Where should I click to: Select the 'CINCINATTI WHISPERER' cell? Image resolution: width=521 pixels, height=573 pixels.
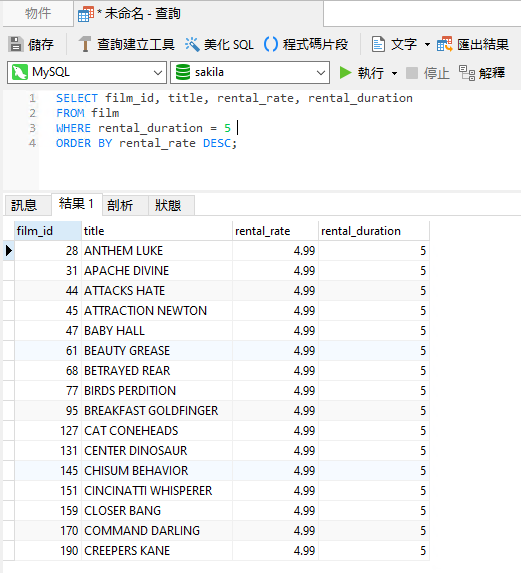pos(157,490)
